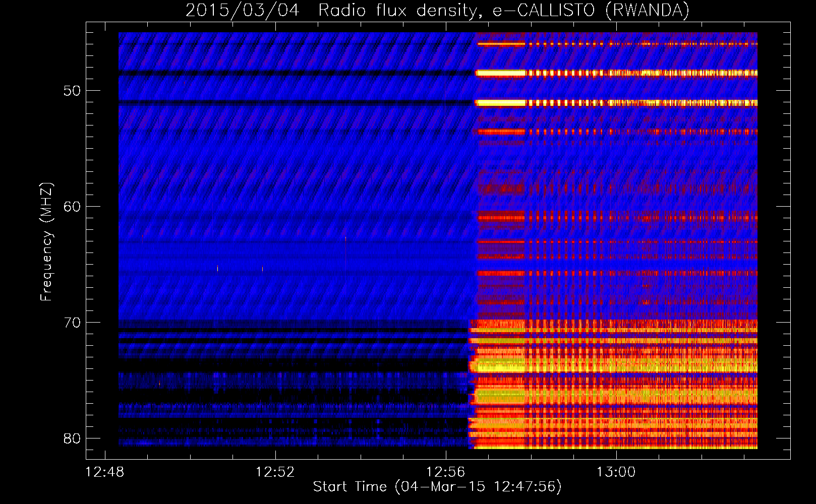Click the y-axis label 'Frequency (MHZ)'
This screenshot has width=816, height=504.
pyautogui.click(x=46, y=241)
